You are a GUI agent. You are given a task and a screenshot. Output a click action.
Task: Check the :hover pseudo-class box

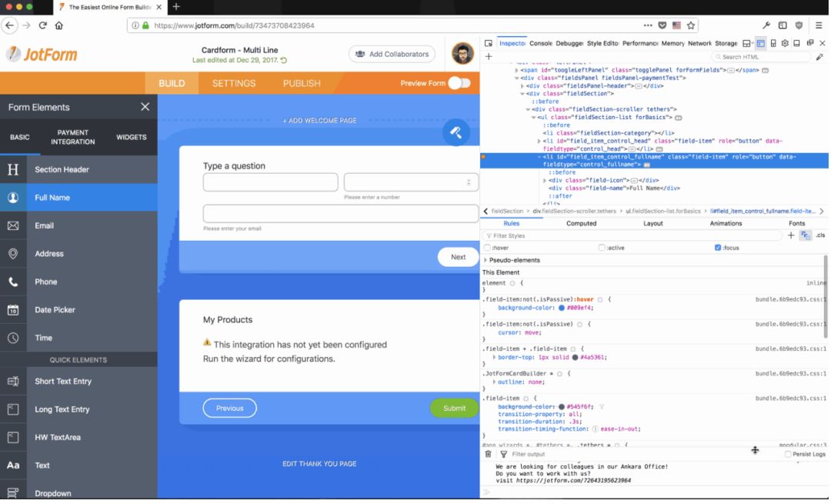coord(487,248)
